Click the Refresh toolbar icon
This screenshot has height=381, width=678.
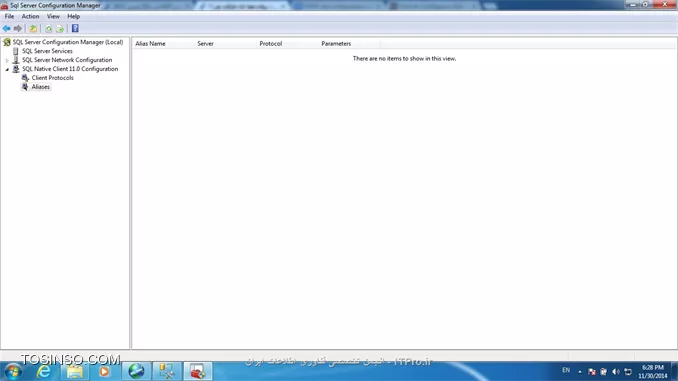click(x=48, y=29)
